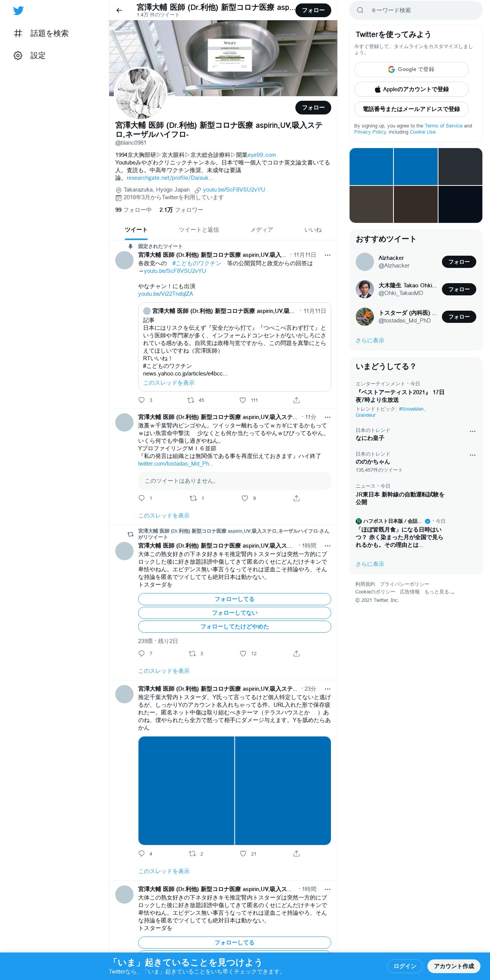490x980 pixels.
Task: Open more menu for ののかちゃん trend
Action: (x=472, y=455)
